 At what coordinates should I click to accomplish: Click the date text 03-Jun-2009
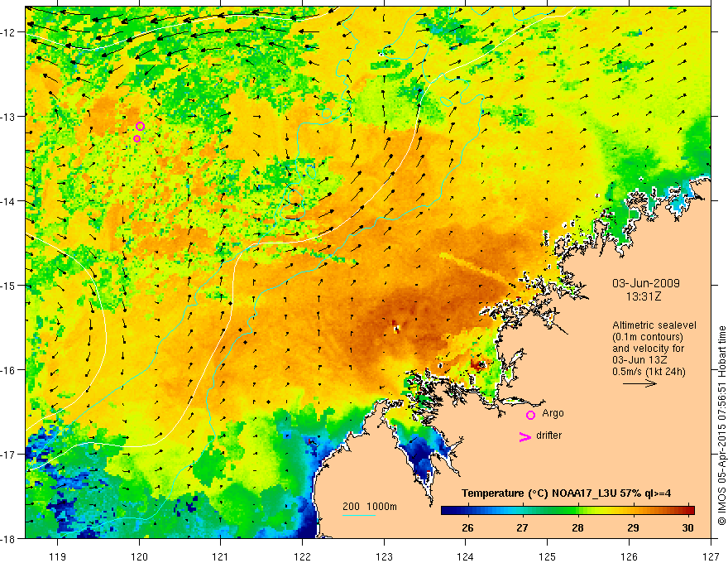click(x=646, y=283)
